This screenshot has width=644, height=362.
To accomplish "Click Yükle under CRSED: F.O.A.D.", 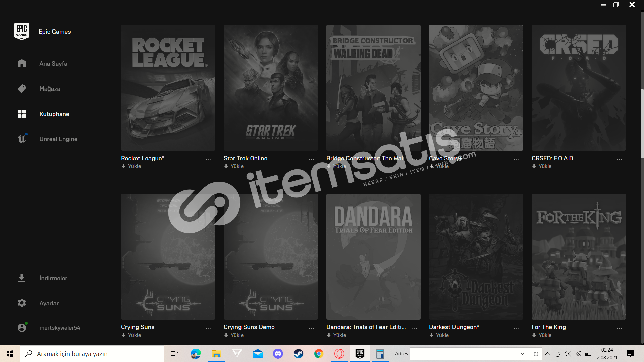I will [x=542, y=166].
